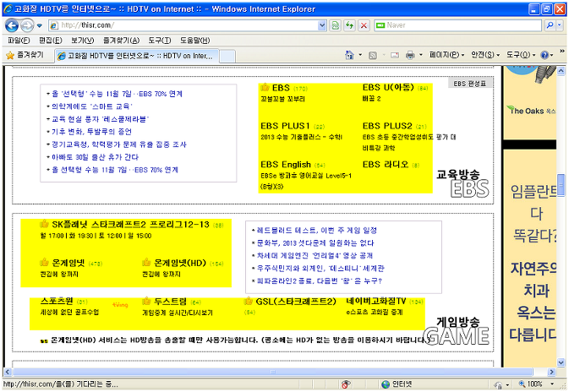Screen dimensions: 569x392
Task: Open the 즐겨찾기(A) menu
Action: coord(121,41)
